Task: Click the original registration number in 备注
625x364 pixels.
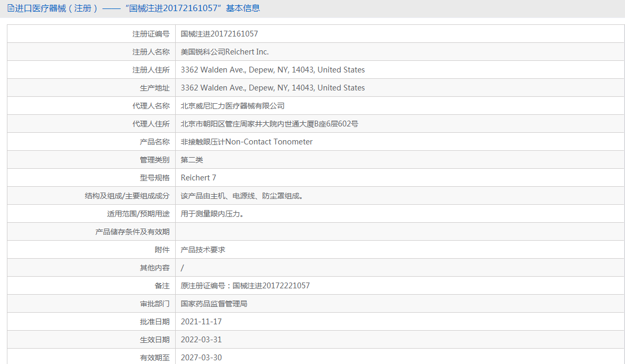Action: tap(245, 286)
